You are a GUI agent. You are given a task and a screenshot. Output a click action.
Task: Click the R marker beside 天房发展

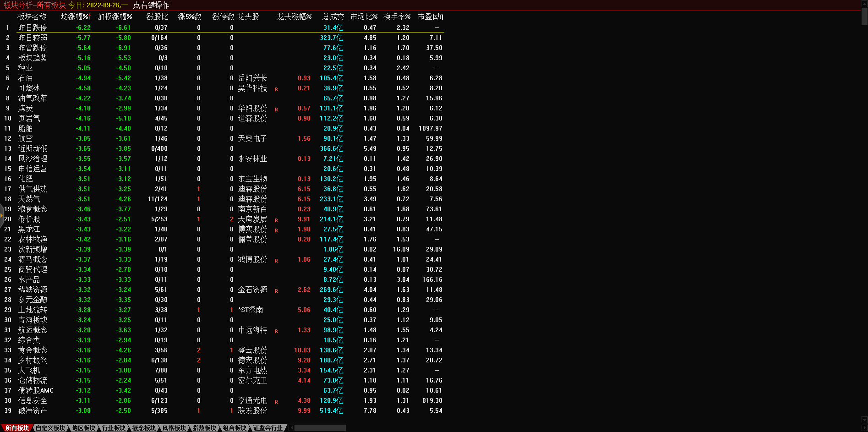pyautogui.click(x=276, y=220)
